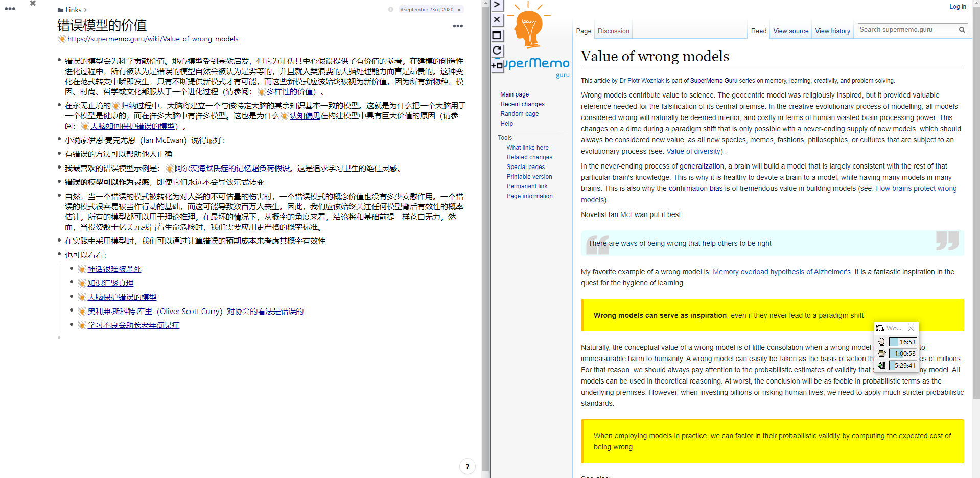
Task: Open the confirmation bias link
Action: point(695,188)
